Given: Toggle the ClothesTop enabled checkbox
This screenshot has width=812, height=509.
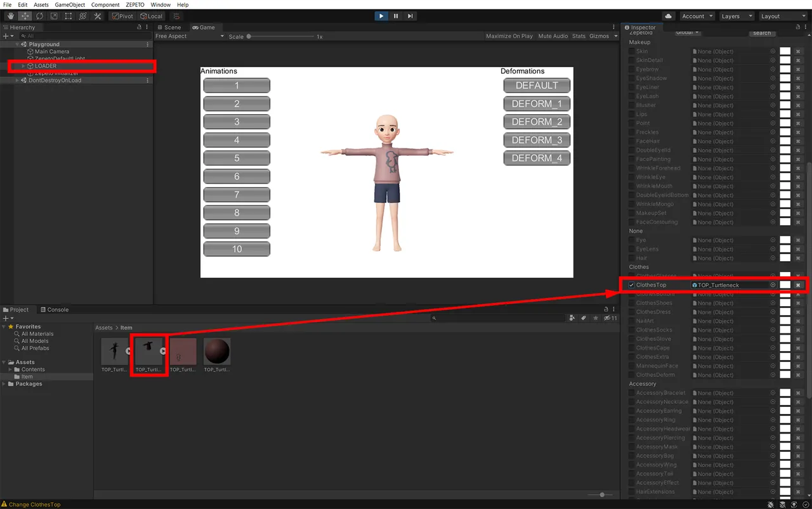Looking at the screenshot, I should click(631, 285).
